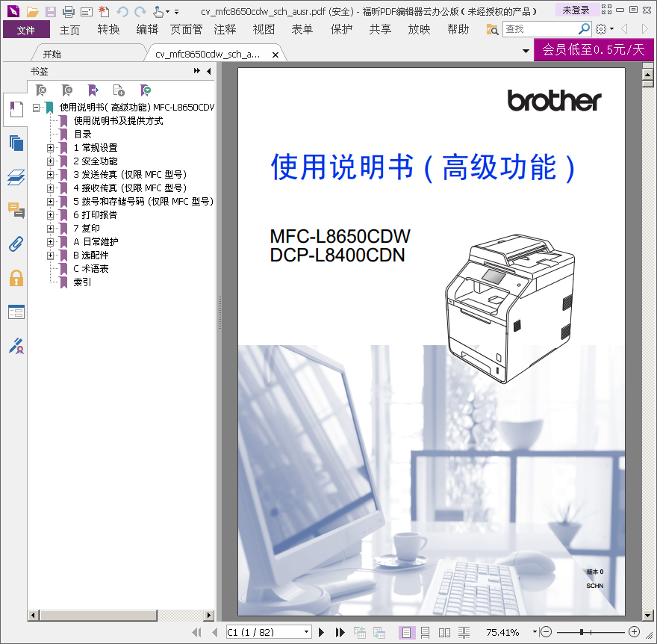Image resolution: width=657 pixels, height=644 pixels.
Task: Click the folder search icon near search box
Action: (x=492, y=29)
